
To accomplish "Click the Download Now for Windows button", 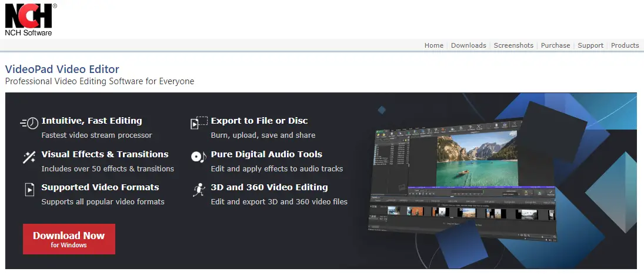I will (69, 239).
